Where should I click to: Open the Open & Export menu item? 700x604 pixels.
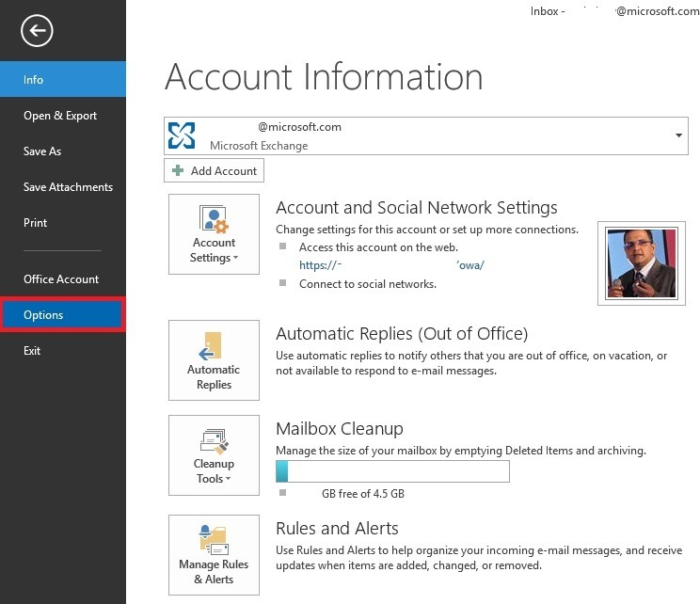(x=63, y=115)
